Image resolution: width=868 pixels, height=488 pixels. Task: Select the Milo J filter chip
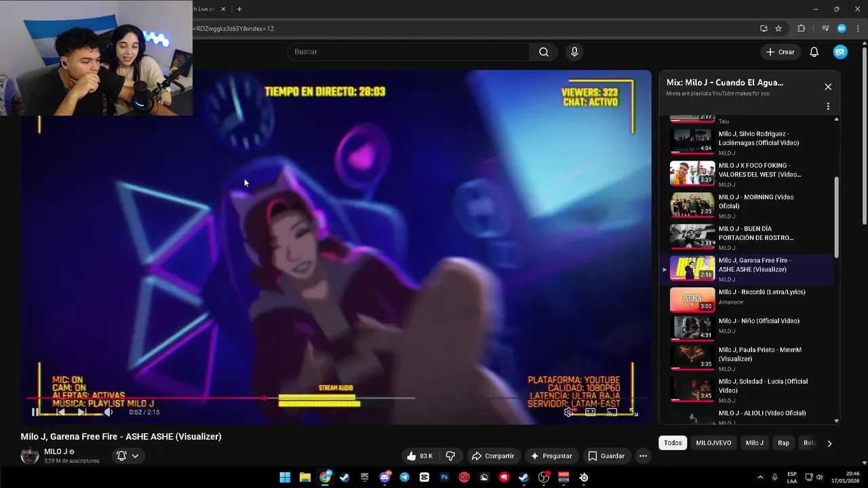(x=754, y=443)
